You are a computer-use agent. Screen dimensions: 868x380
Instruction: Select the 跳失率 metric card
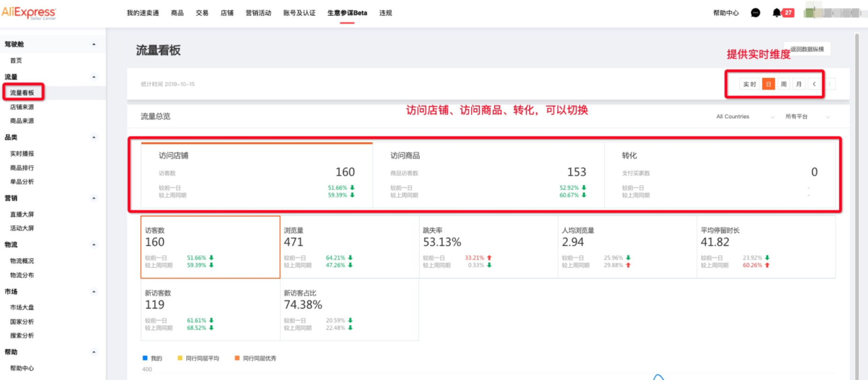coord(488,247)
